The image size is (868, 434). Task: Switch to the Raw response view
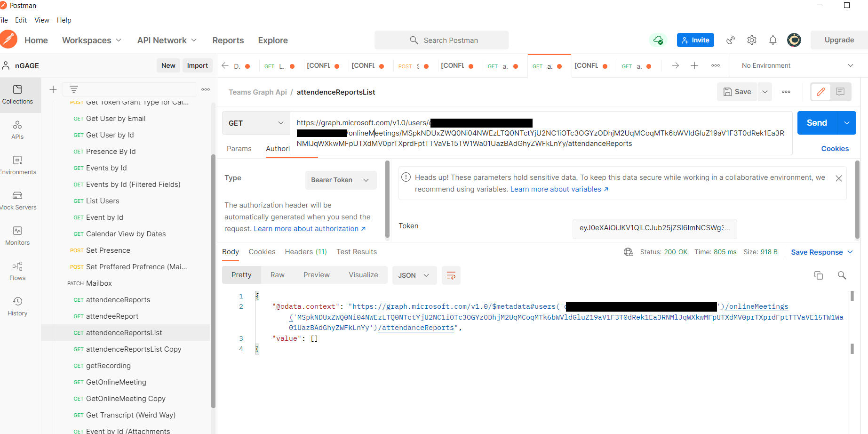(277, 274)
